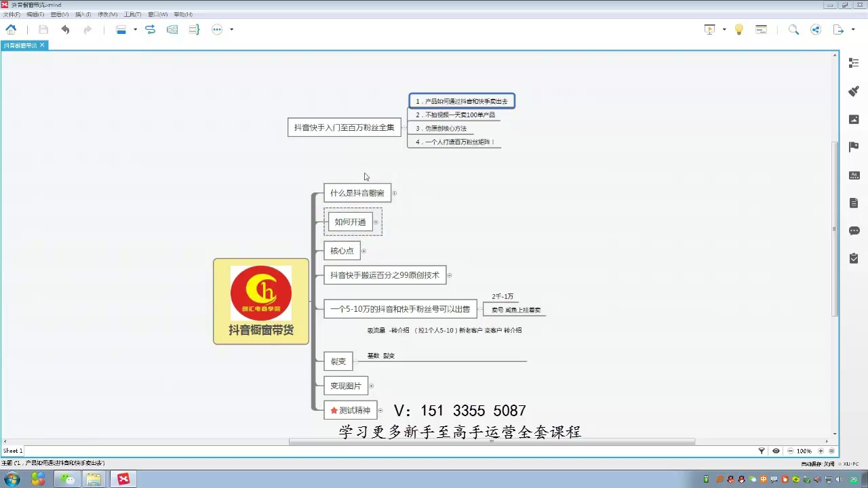Select the Sheet 1 tab
868x488 pixels.
tap(13, 451)
